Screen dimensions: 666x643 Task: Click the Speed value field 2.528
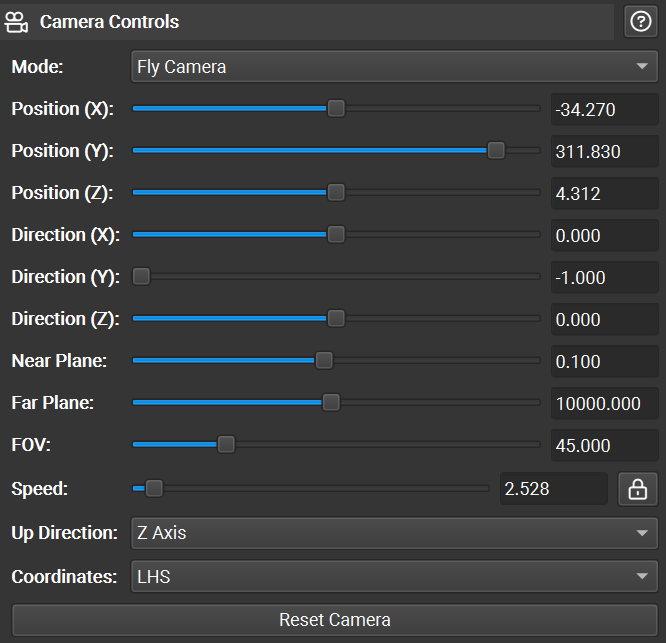pos(554,489)
